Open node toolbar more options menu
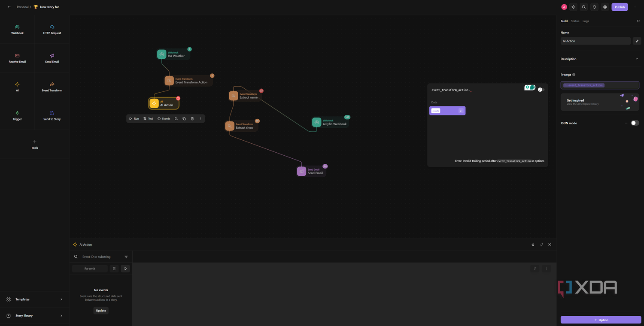 point(200,118)
